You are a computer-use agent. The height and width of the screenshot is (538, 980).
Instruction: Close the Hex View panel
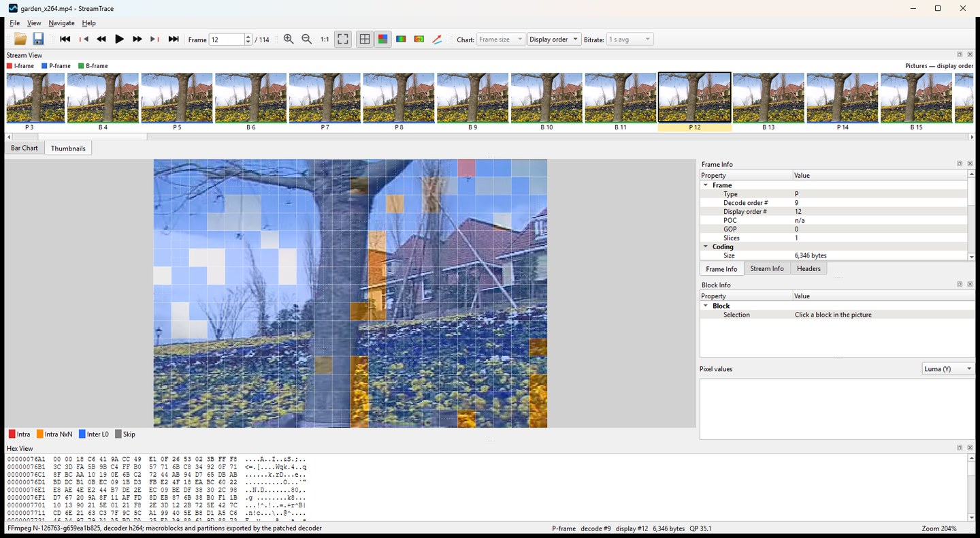coord(970,447)
